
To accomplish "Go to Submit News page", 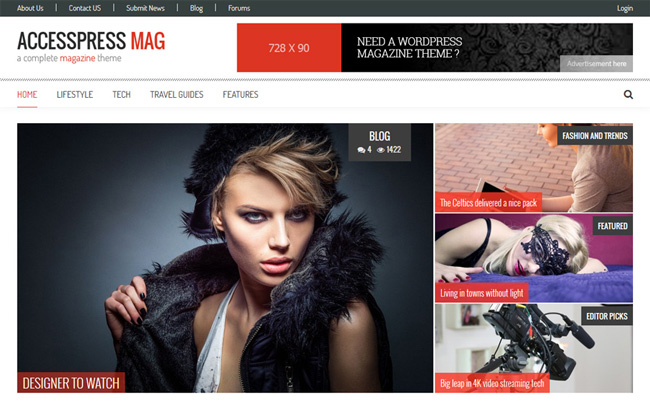I will pyautogui.click(x=145, y=8).
